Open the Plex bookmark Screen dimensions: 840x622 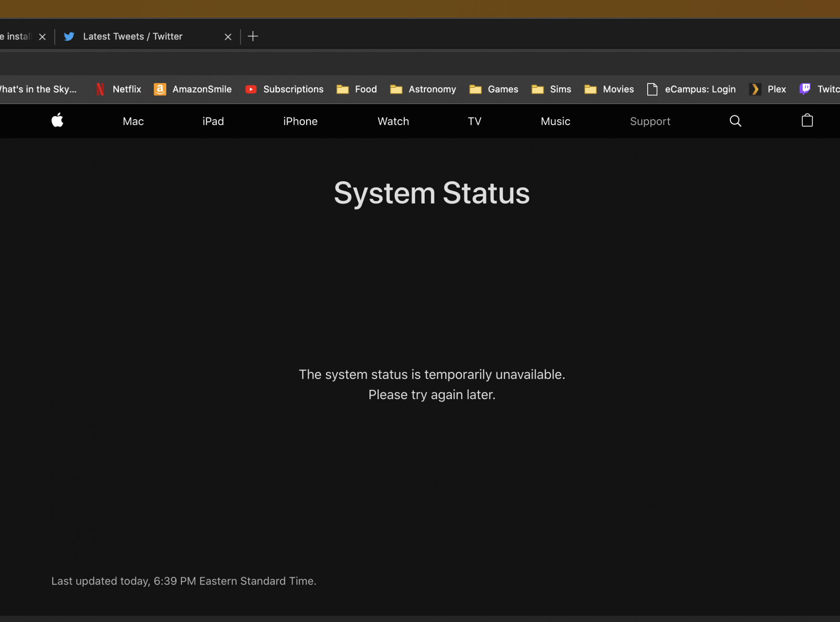click(768, 89)
